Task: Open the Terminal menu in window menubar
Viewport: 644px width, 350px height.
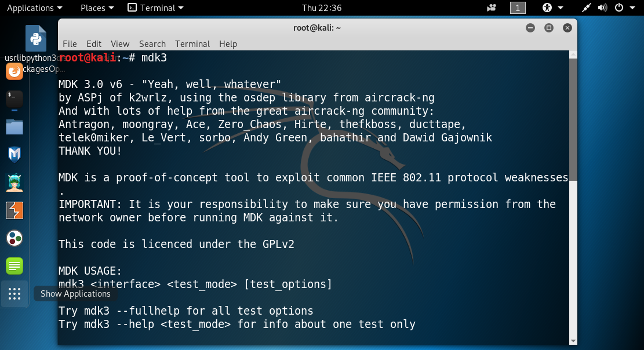Action: (x=192, y=44)
